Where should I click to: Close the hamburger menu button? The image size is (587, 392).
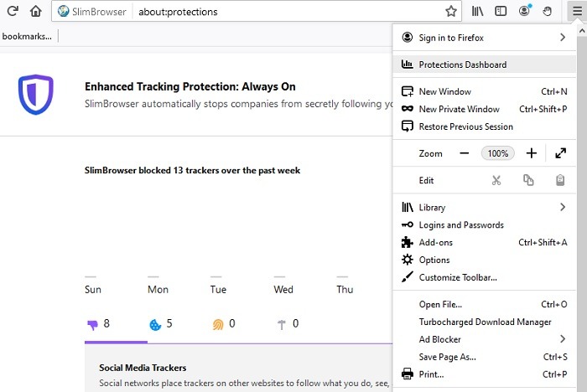coord(577,11)
